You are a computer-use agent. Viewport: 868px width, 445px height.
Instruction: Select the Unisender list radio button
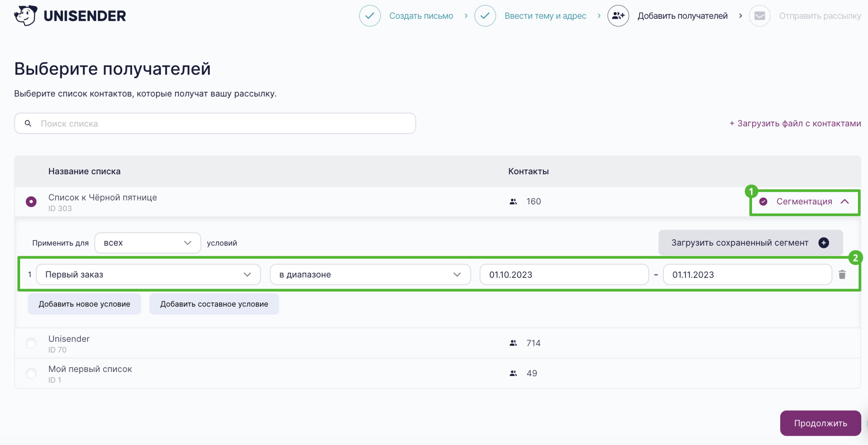pos(31,343)
